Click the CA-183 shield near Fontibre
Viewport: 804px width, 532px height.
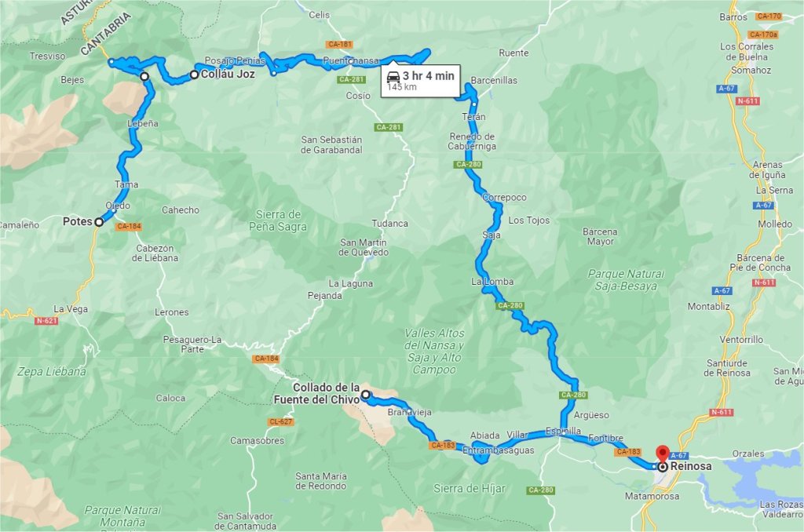click(x=629, y=451)
